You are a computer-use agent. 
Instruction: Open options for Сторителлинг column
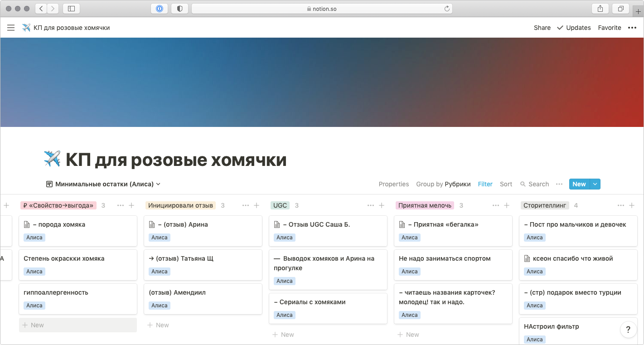point(621,205)
